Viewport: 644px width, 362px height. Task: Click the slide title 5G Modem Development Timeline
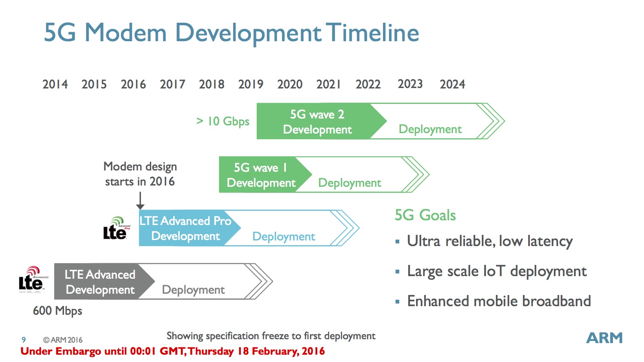click(x=232, y=33)
